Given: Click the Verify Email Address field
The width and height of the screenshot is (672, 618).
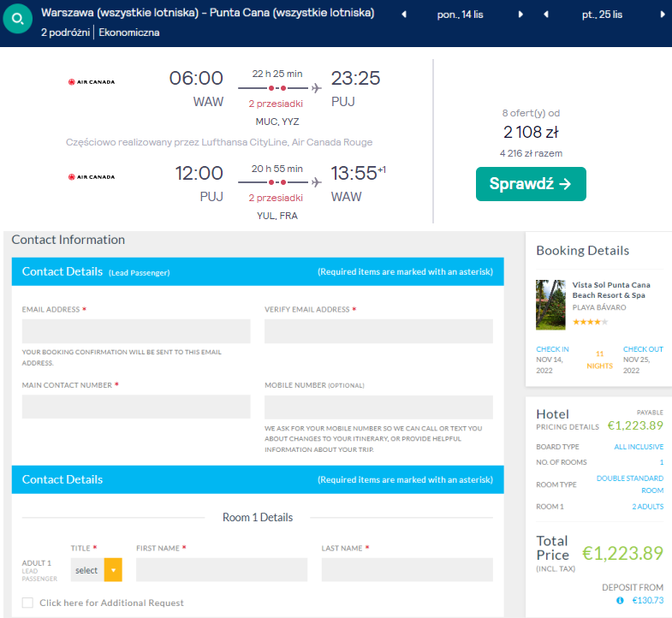Looking at the screenshot, I should (378, 331).
